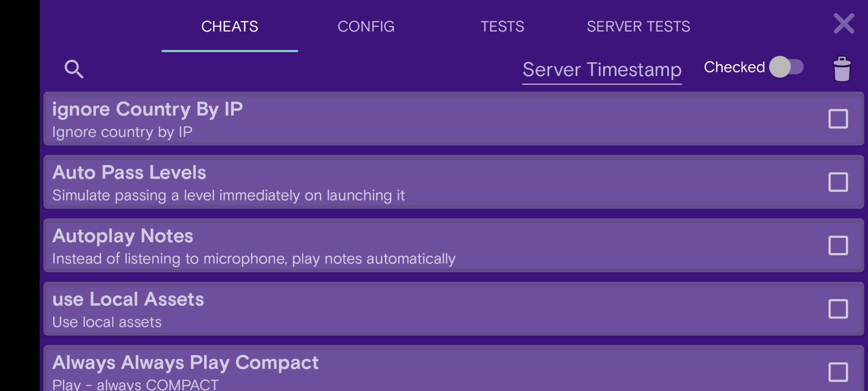
Task: Tap the Always Always Play Compact title
Action: click(x=185, y=362)
